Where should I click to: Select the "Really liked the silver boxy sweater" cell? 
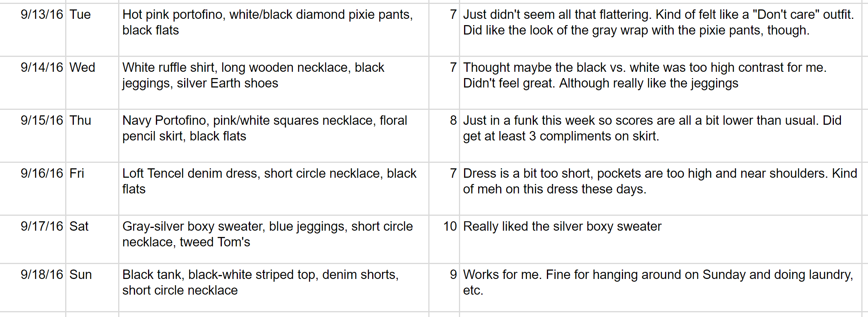coord(661,239)
